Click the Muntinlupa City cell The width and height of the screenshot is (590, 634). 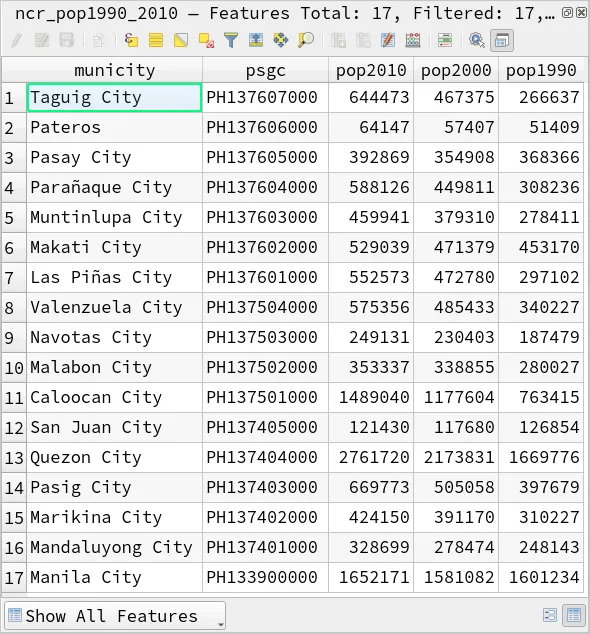pos(114,218)
